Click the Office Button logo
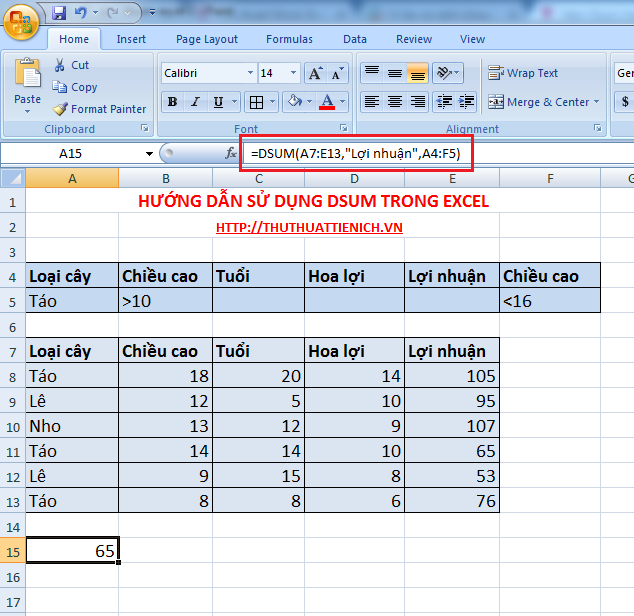Image resolution: width=634 pixels, height=616 pixels. [22, 22]
